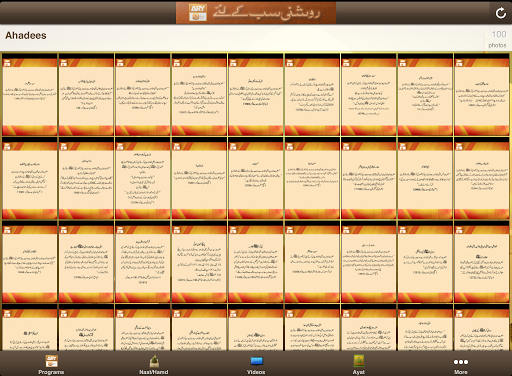The image size is (512, 376).
Task: Open sixth thumbnail in the partially visible bottom row
Action: coord(312,328)
